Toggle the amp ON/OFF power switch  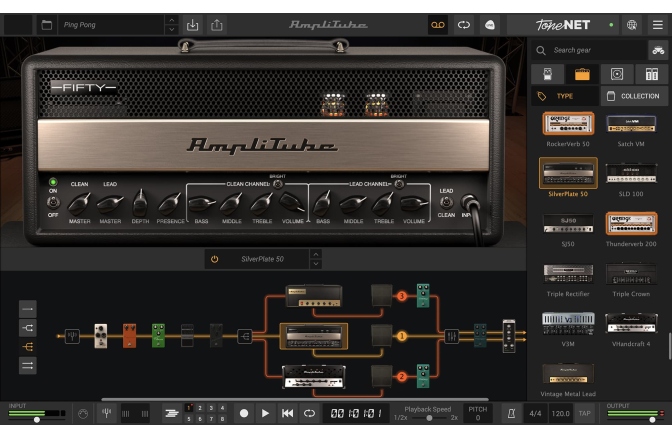(x=53, y=202)
